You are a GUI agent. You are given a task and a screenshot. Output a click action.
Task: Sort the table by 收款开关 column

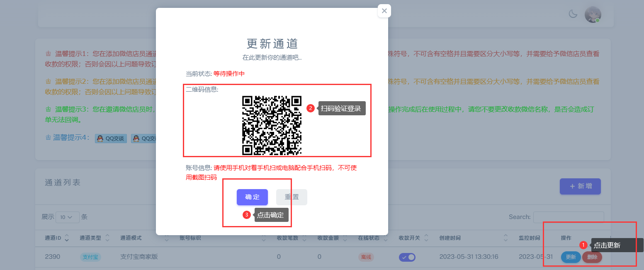point(426,238)
